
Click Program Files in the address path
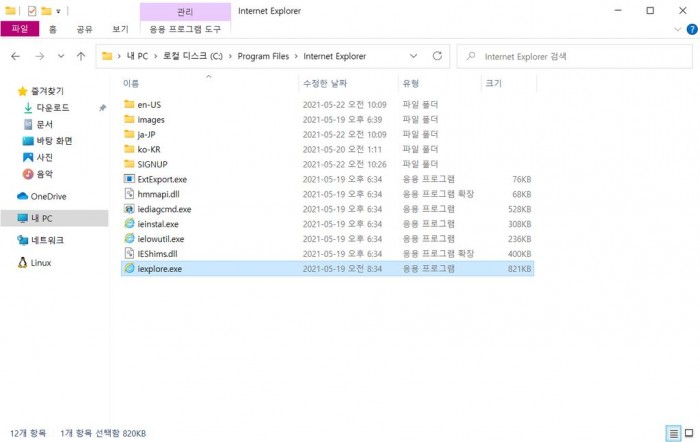pyautogui.click(x=263, y=56)
